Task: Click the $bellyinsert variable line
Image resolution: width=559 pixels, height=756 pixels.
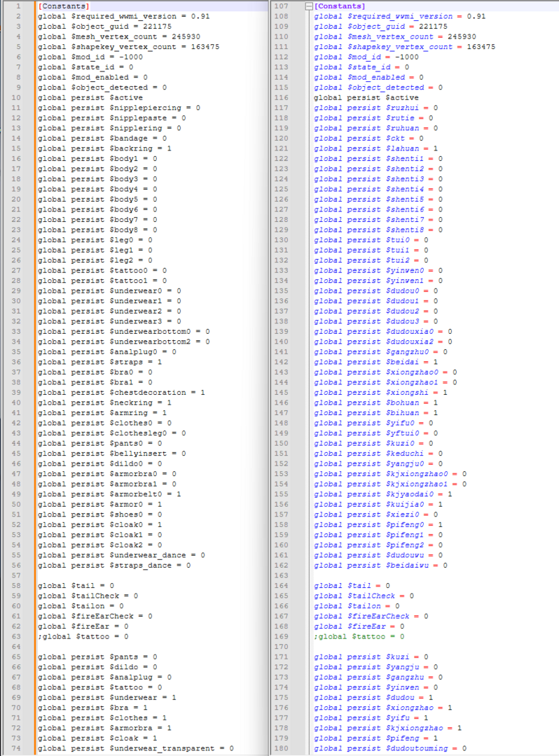Action: 112,454
